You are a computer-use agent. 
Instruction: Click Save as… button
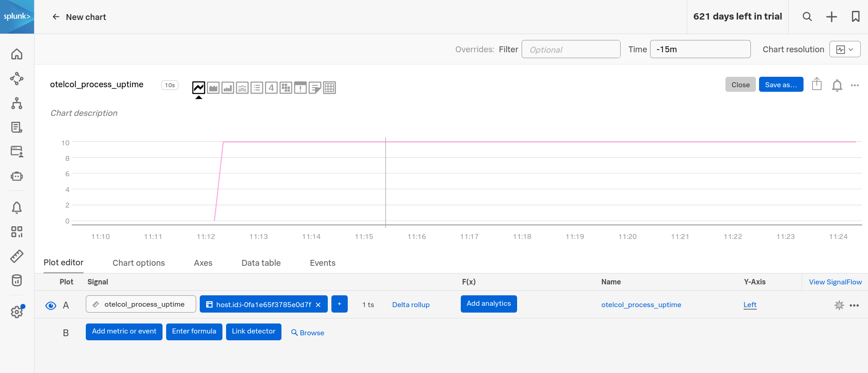pos(781,85)
